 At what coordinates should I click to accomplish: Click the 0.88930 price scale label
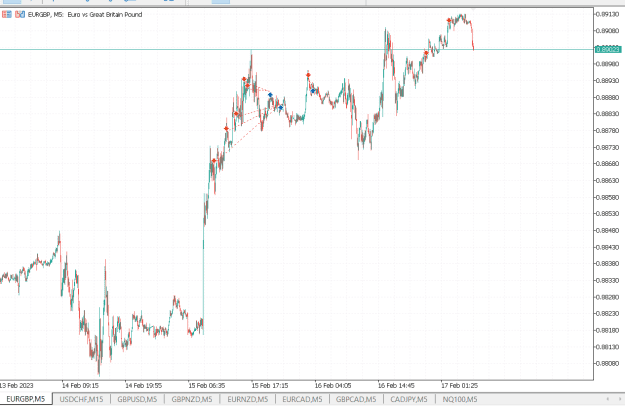609,80
